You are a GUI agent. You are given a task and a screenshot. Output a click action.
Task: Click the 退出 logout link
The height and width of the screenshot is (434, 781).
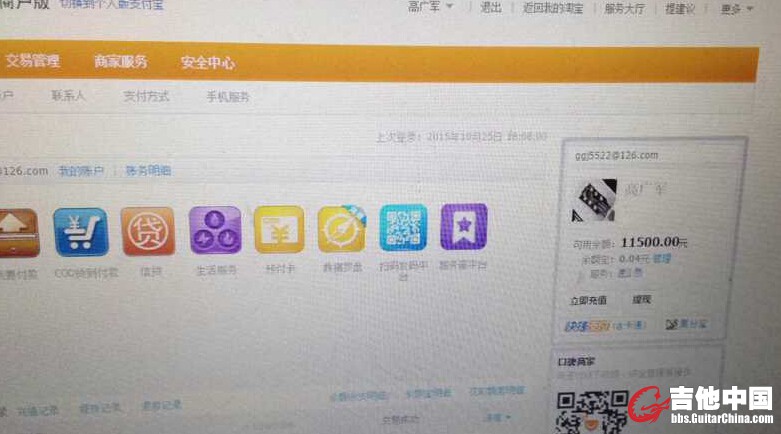(x=490, y=7)
